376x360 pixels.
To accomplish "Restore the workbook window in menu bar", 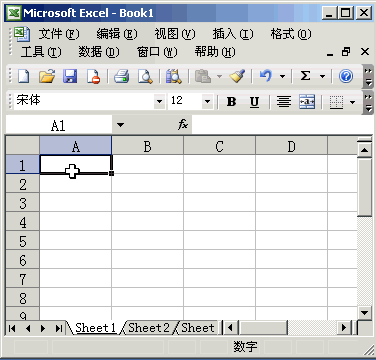I will (346, 52).
